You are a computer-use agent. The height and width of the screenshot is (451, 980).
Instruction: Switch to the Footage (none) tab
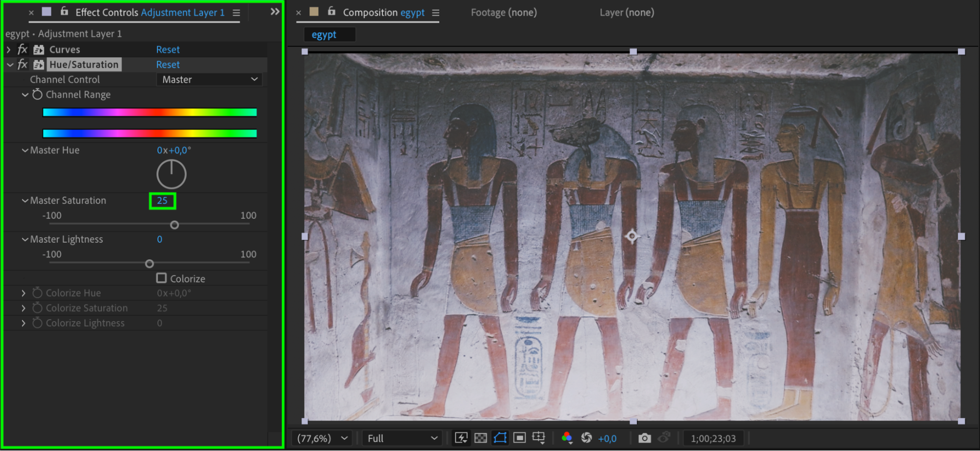pos(503,12)
